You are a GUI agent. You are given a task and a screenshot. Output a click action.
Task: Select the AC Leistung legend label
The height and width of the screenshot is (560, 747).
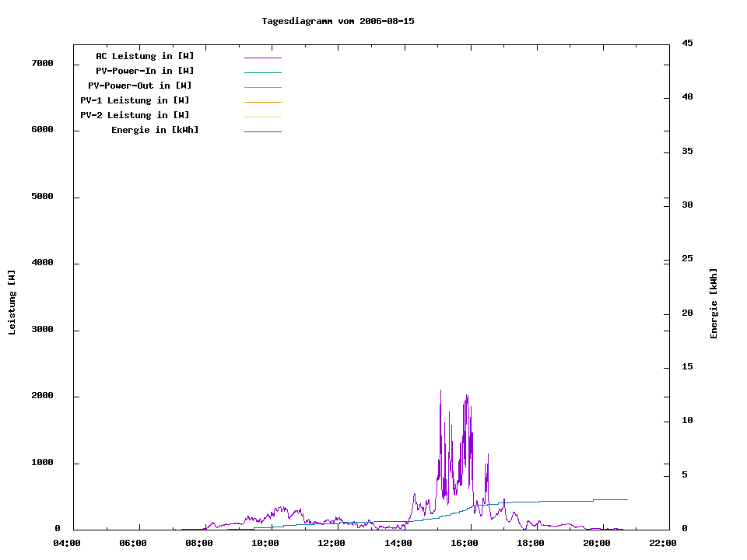pos(145,56)
